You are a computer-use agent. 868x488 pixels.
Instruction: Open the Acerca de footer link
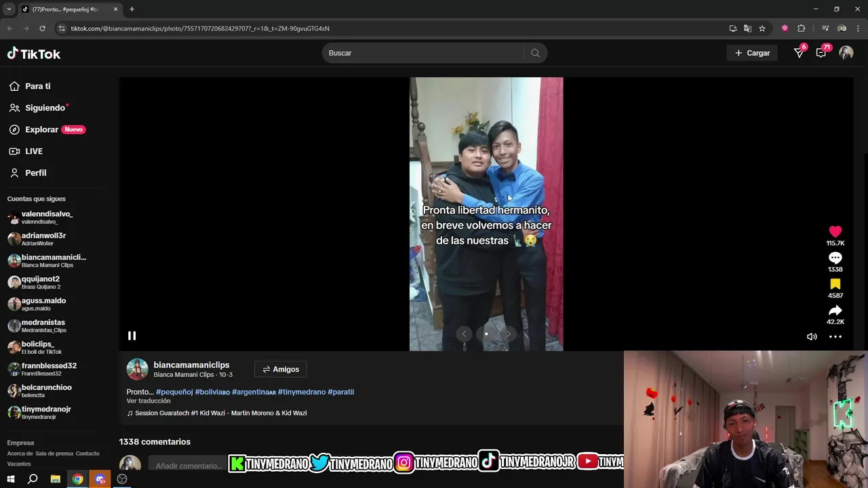[x=20, y=453]
